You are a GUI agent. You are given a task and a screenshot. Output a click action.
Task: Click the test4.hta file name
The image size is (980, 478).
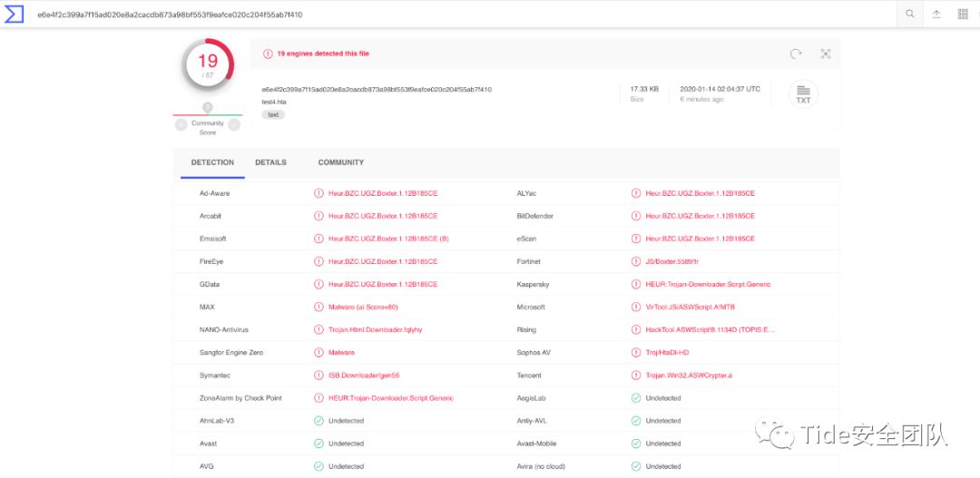pyautogui.click(x=274, y=102)
